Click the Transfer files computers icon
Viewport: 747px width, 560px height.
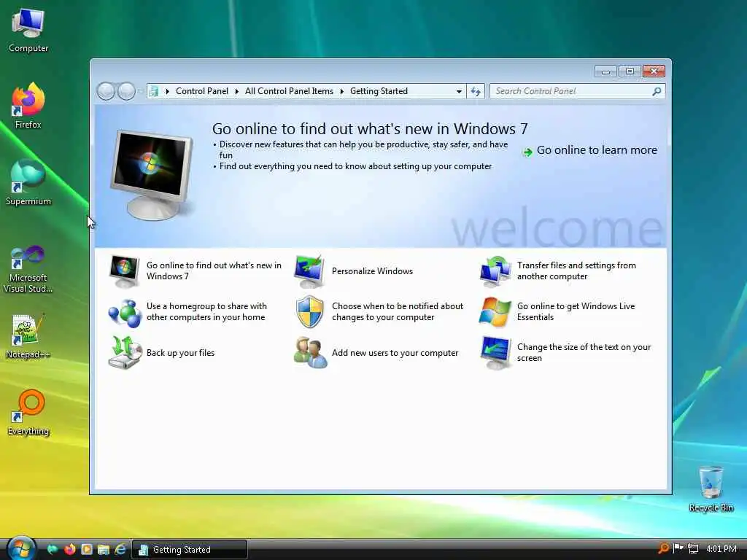(495, 271)
